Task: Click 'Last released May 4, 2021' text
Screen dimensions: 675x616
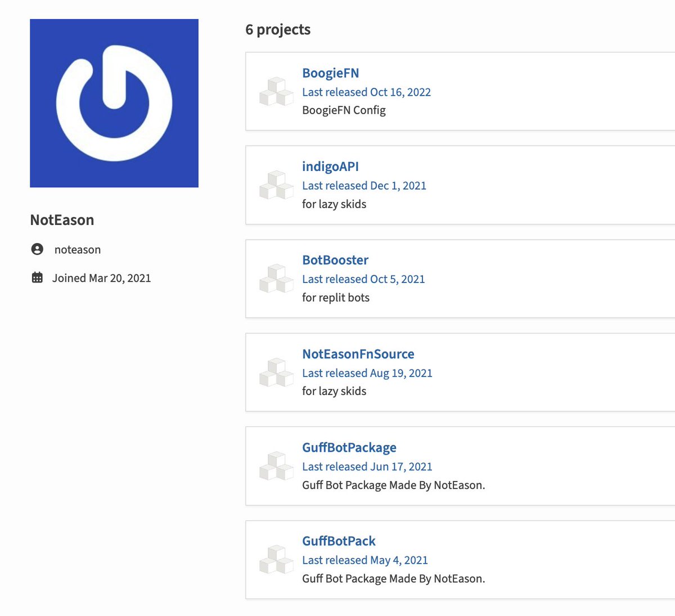Action: pos(365,560)
